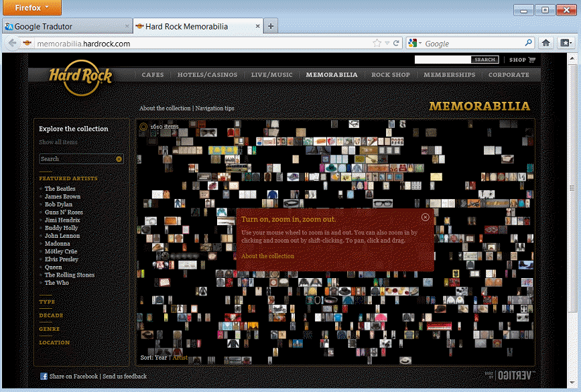Open the URL history dropdown arrow
This screenshot has height=392, width=581.
pyautogui.click(x=387, y=44)
